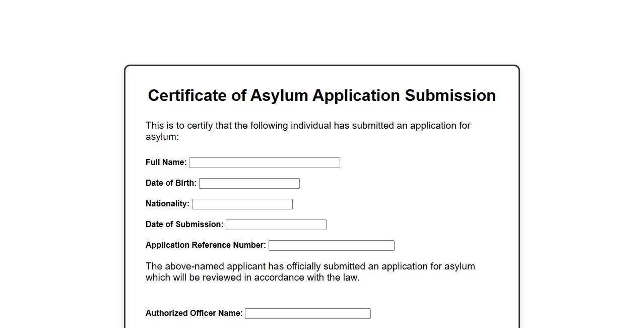
Task: Click into the Date of Submission field
Action: pos(276,225)
